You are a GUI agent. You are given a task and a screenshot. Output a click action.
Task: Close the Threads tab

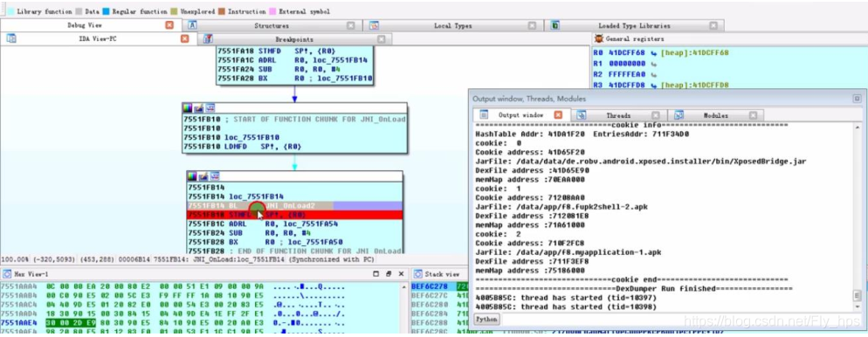(656, 115)
